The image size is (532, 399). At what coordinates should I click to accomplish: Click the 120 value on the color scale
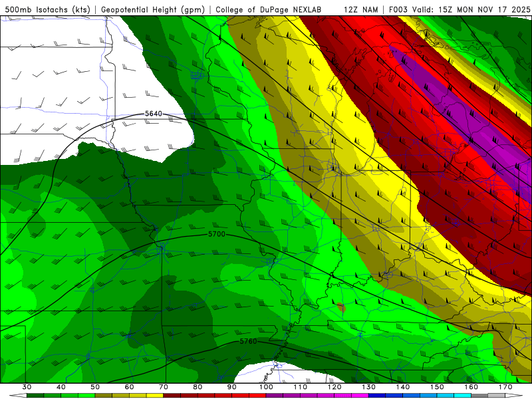(334, 387)
